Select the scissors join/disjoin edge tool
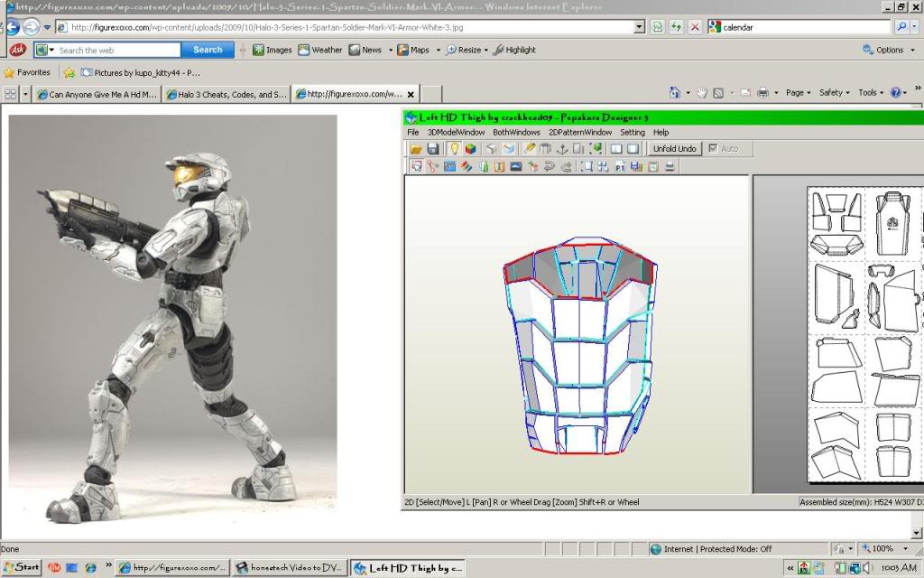The height and width of the screenshot is (578, 924). (432, 166)
